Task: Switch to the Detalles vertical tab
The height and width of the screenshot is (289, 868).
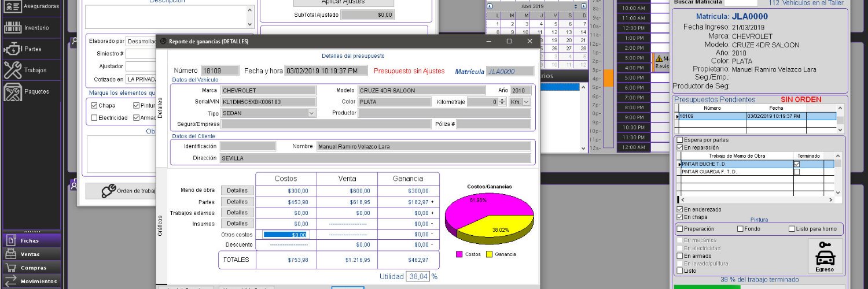Action: (161, 108)
